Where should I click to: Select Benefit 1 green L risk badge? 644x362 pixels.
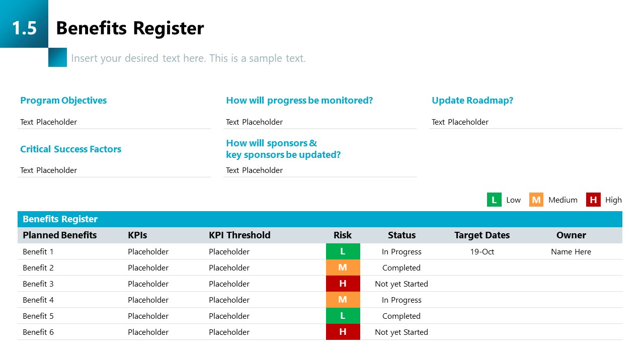[x=343, y=251]
